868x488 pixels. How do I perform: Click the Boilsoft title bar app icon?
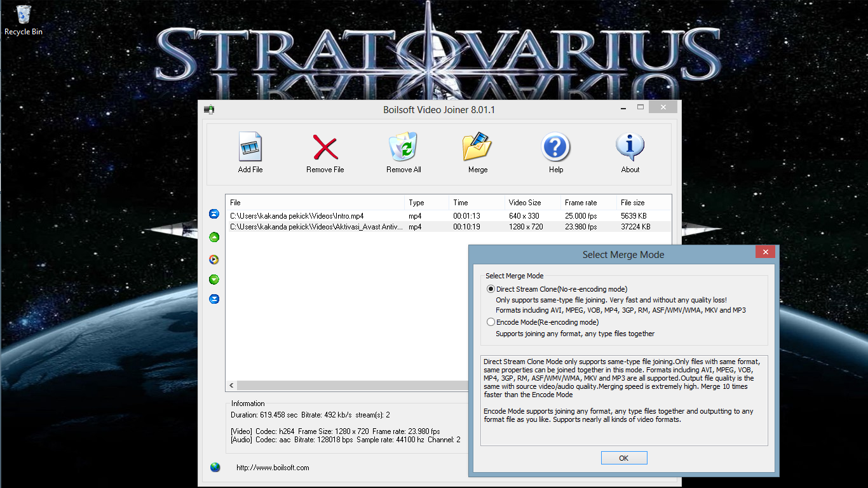pyautogui.click(x=208, y=109)
